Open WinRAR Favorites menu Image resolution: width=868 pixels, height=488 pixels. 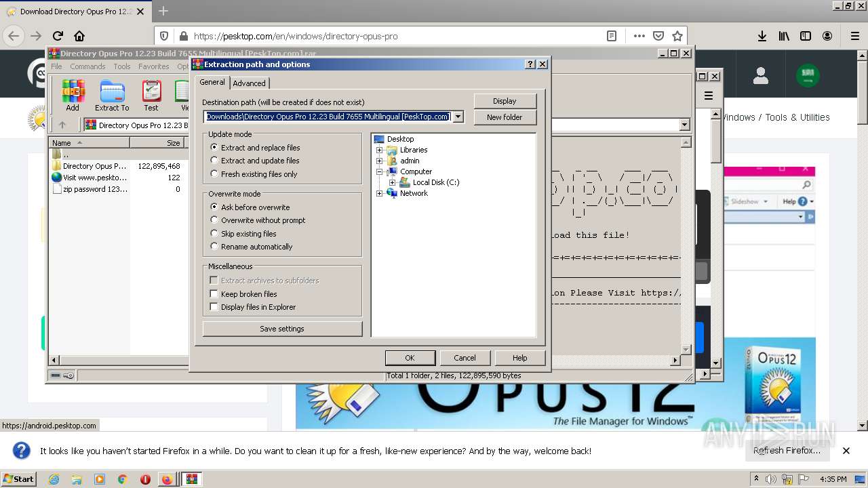tap(154, 66)
